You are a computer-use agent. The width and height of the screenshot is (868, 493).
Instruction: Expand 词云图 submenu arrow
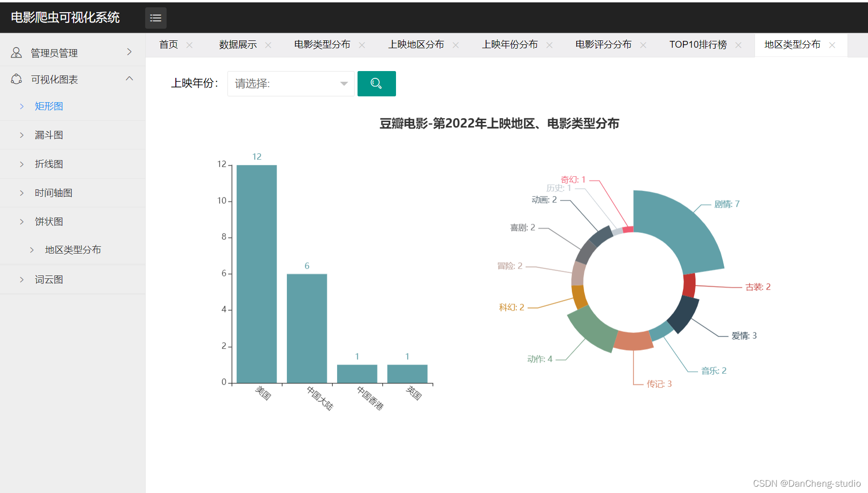pyautogui.click(x=21, y=279)
